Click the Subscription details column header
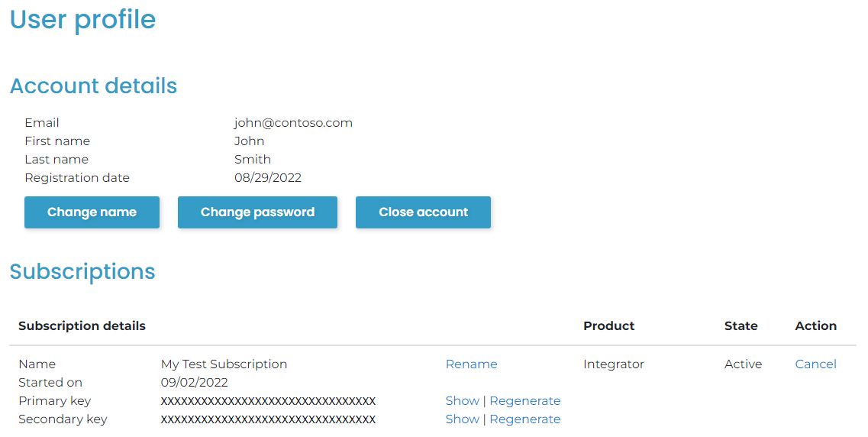Viewport: 868px width, 437px height. click(x=82, y=326)
